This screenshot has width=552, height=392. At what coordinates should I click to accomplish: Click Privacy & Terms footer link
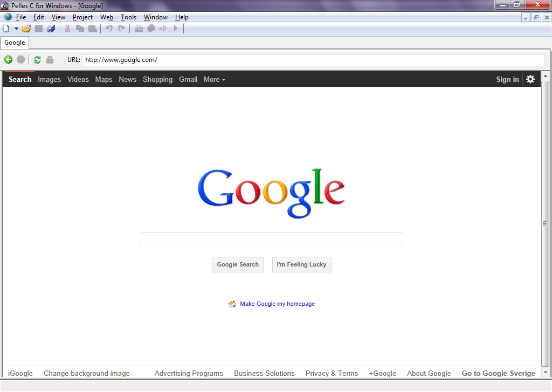click(332, 373)
